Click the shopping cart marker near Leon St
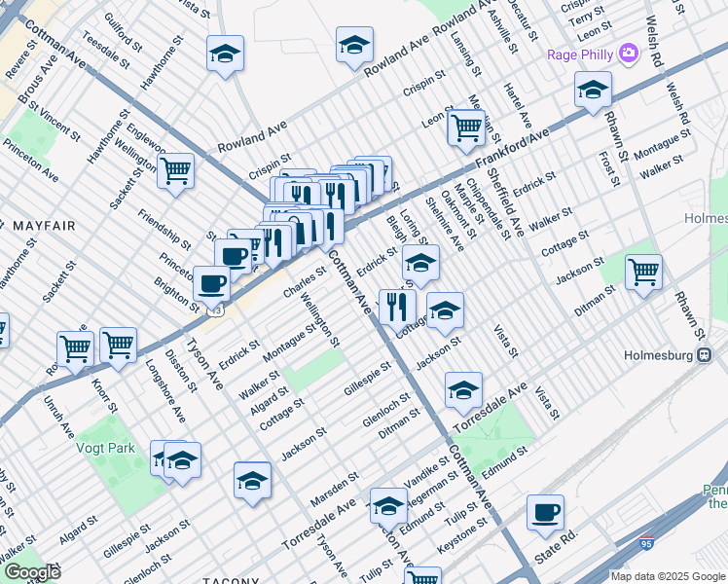The width and height of the screenshot is (728, 584). pos(467,126)
